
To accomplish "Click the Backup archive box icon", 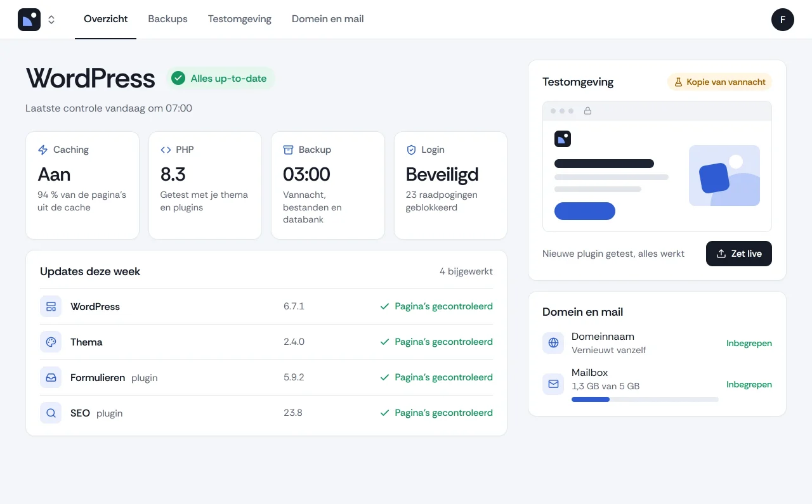I will click(288, 150).
